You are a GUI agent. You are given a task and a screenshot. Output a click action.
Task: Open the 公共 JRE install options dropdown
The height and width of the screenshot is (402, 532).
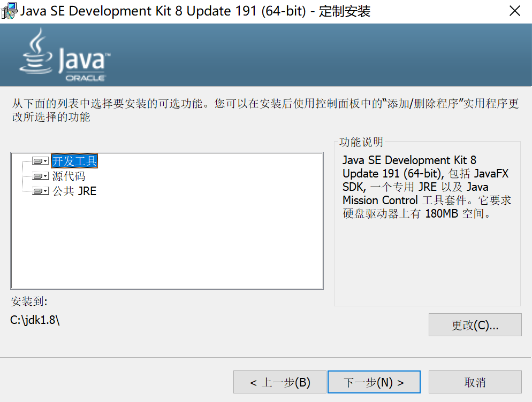tap(45, 190)
